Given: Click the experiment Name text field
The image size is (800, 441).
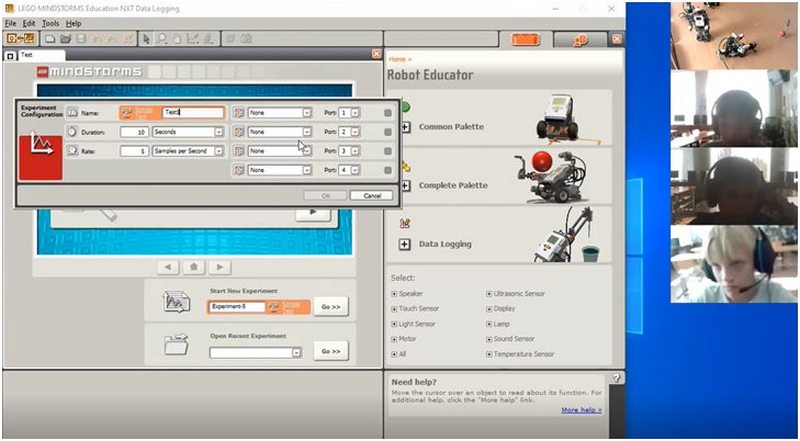Looking at the screenshot, I should pos(193,113).
